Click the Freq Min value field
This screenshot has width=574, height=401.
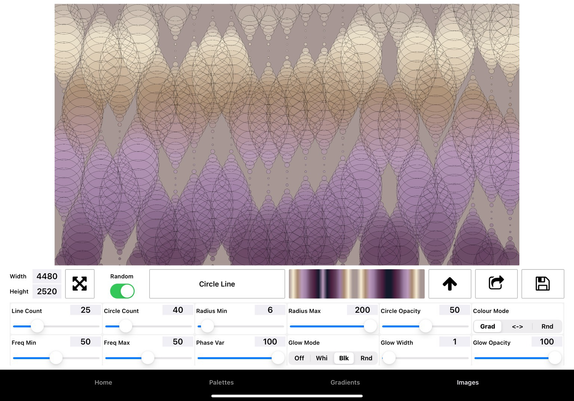click(x=85, y=342)
